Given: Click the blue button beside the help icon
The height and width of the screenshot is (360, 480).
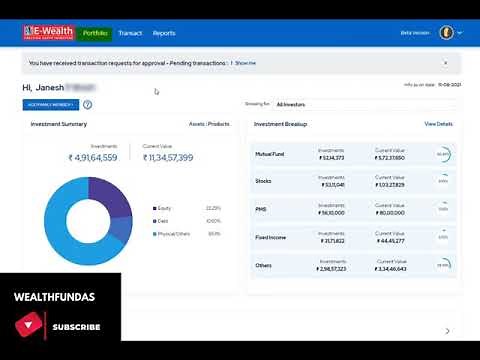Looking at the screenshot, I should tap(51, 105).
